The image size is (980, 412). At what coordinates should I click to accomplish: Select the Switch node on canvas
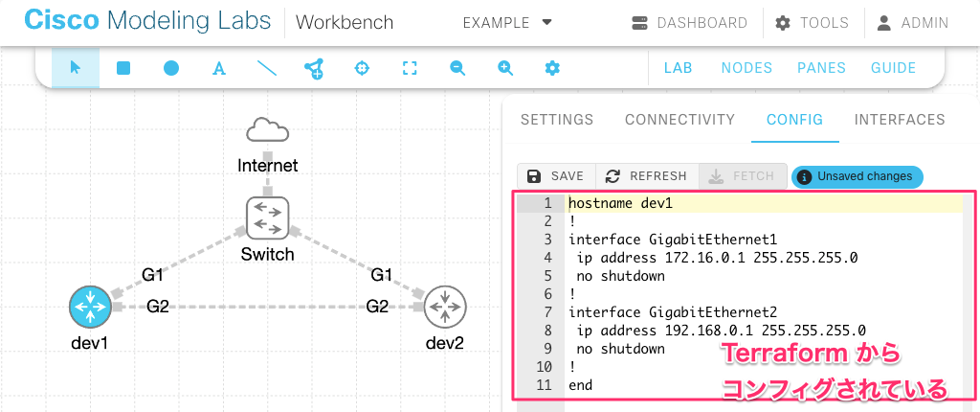click(268, 217)
